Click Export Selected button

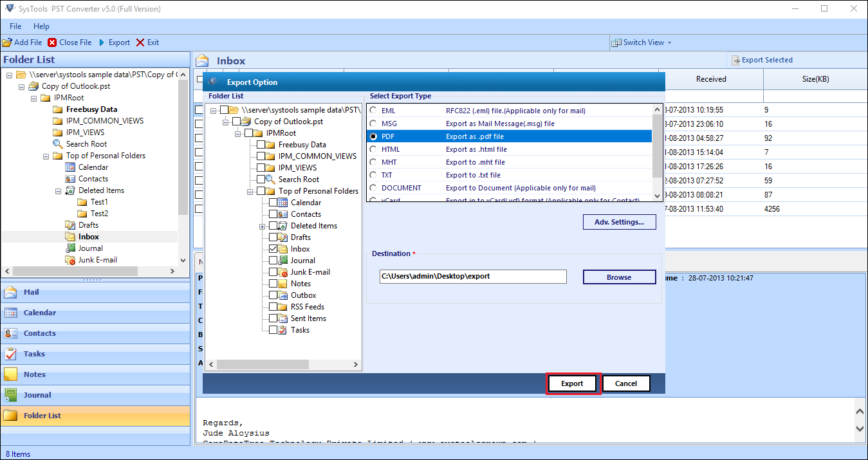click(762, 60)
